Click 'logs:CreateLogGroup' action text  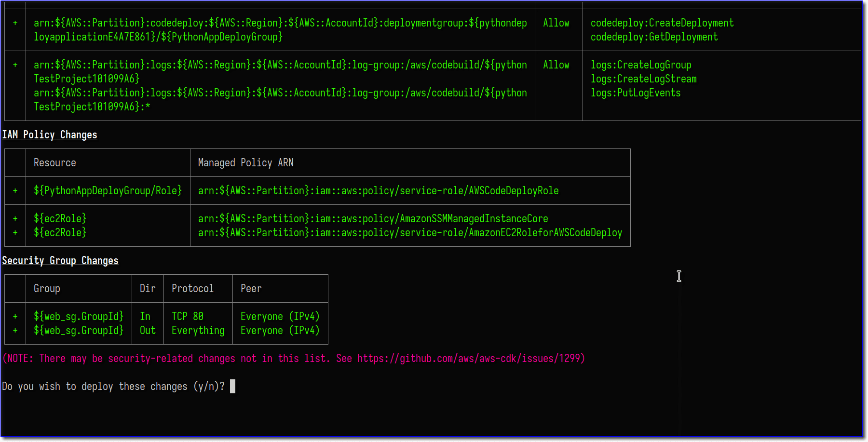pos(641,65)
